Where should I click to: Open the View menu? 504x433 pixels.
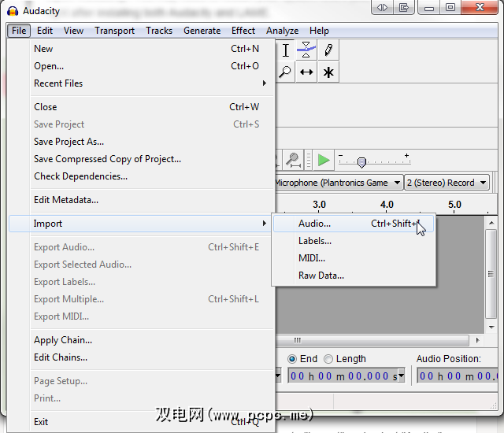coord(73,31)
